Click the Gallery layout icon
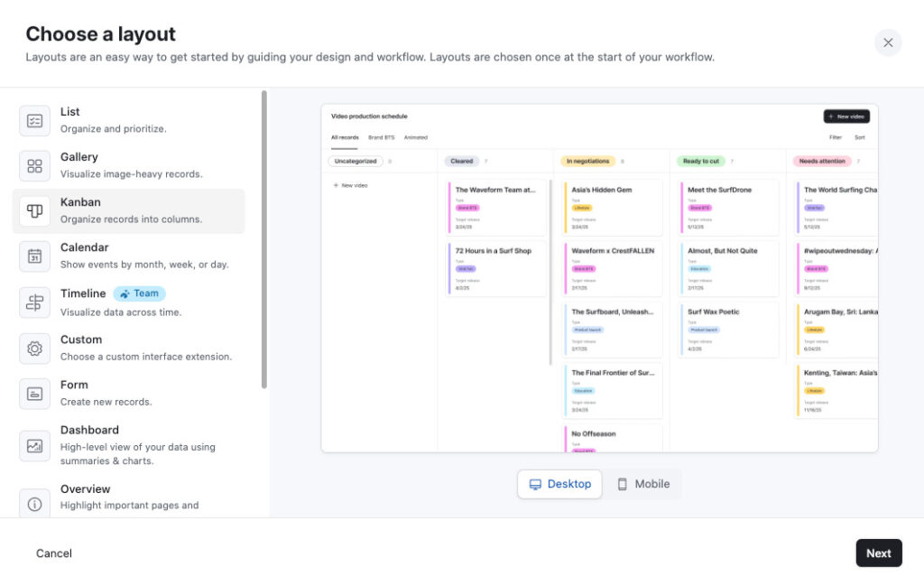The height and width of the screenshot is (586, 924). point(36,164)
